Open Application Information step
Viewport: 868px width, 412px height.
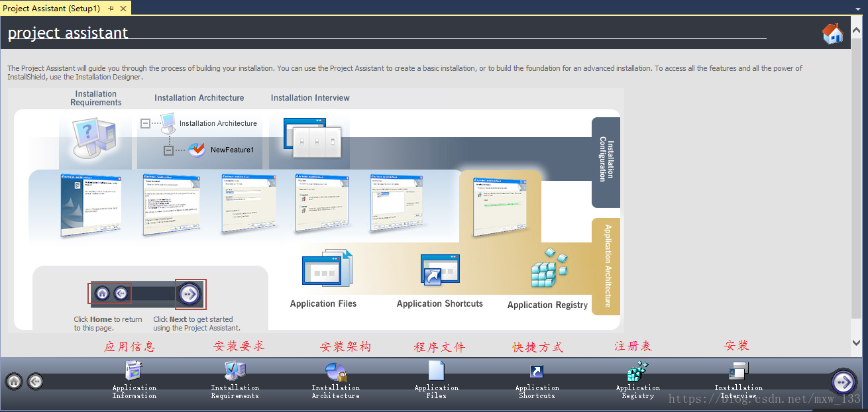[x=134, y=380]
